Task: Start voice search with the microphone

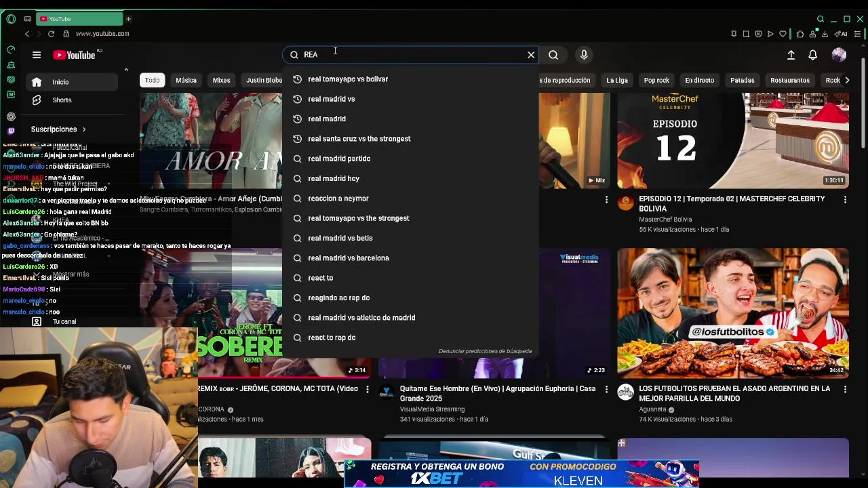Action: (584, 55)
